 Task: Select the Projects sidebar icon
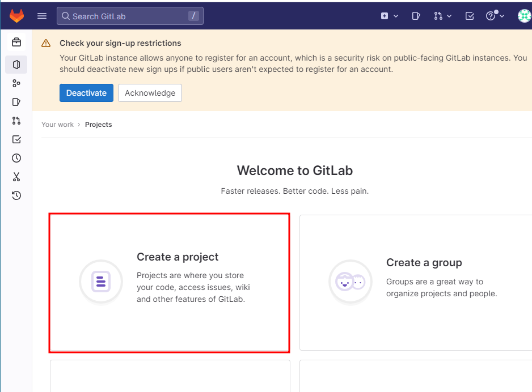16,65
